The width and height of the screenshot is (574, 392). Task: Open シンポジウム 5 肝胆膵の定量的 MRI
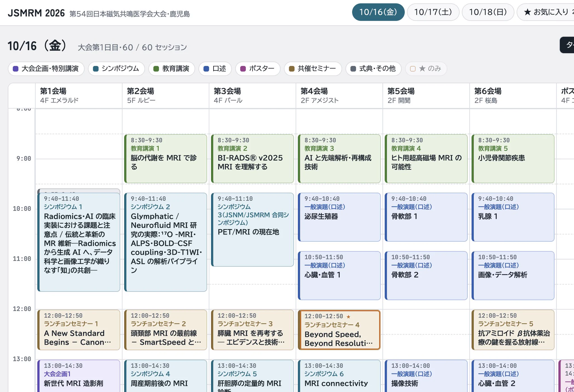[253, 376]
